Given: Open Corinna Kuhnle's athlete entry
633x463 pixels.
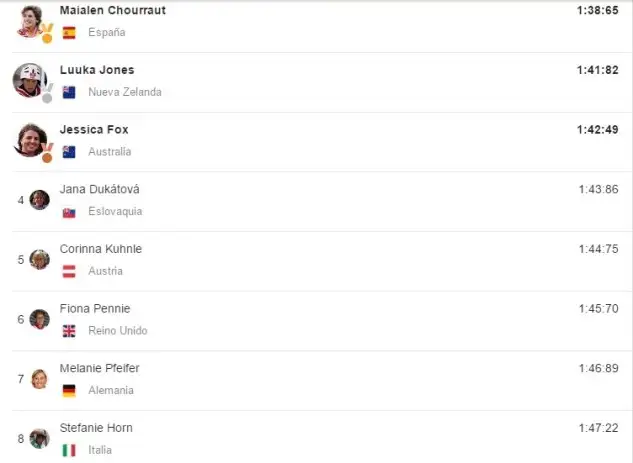Looking at the screenshot, I should (101, 249).
